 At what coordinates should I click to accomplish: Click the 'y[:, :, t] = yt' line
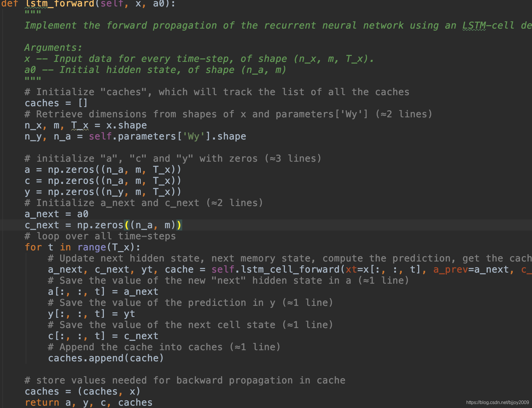click(92, 314)
